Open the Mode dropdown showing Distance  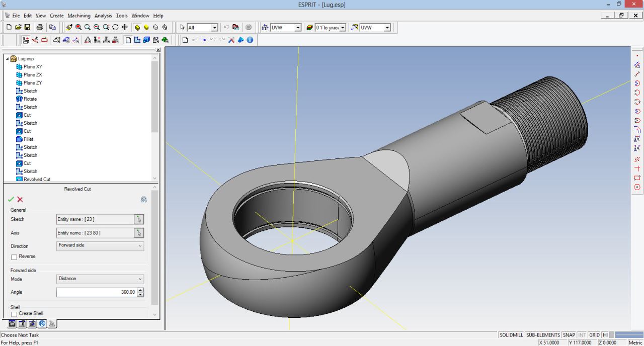tap(100, 279)
